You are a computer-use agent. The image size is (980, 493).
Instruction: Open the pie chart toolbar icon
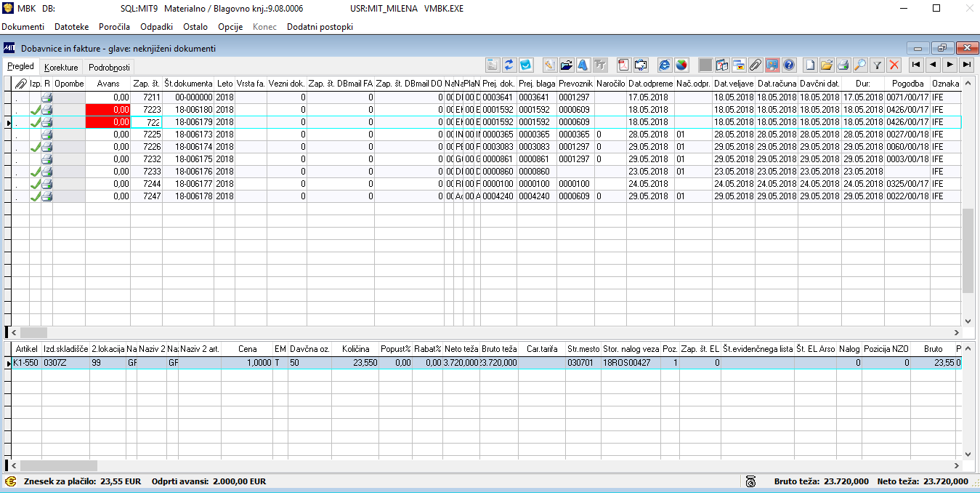[681, 65]
